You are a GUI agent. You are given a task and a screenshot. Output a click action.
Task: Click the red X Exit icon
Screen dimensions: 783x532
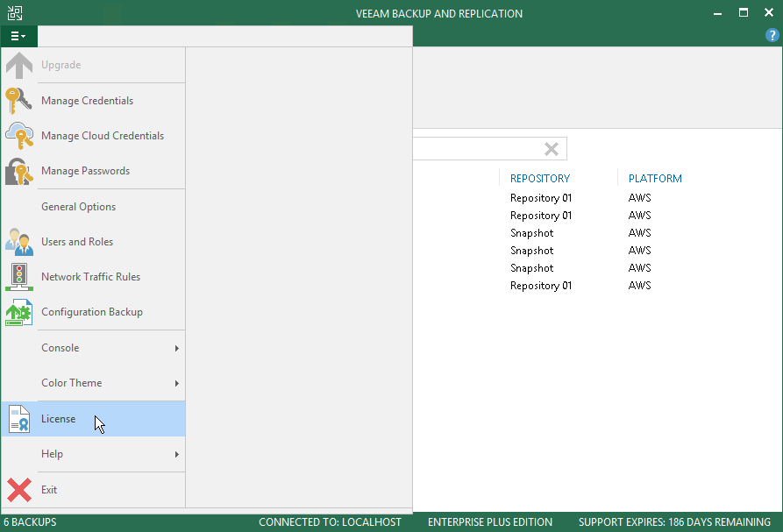click(19, 490)
